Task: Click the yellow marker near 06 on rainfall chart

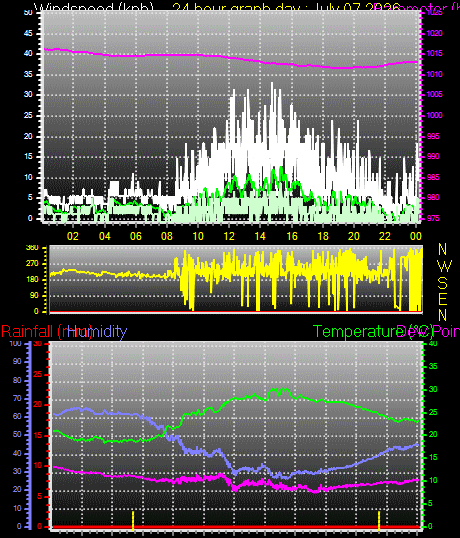Action: coord(133,521)
